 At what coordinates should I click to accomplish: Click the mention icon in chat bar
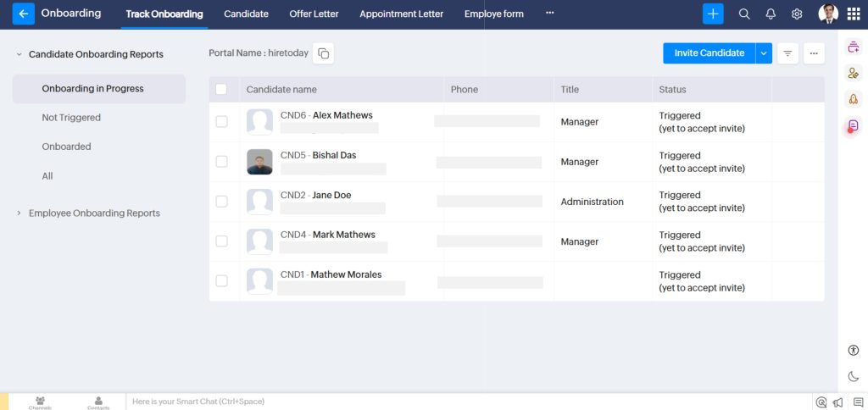[821, 402]
